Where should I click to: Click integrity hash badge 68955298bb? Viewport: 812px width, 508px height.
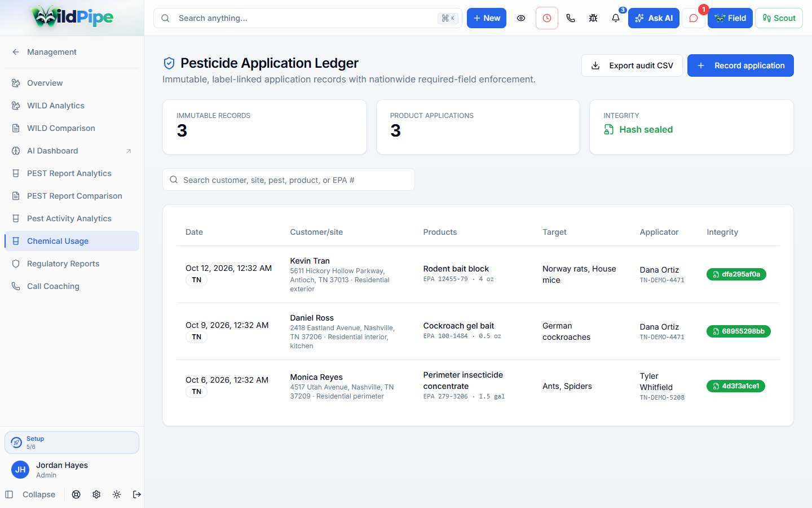tap(739, 331)
